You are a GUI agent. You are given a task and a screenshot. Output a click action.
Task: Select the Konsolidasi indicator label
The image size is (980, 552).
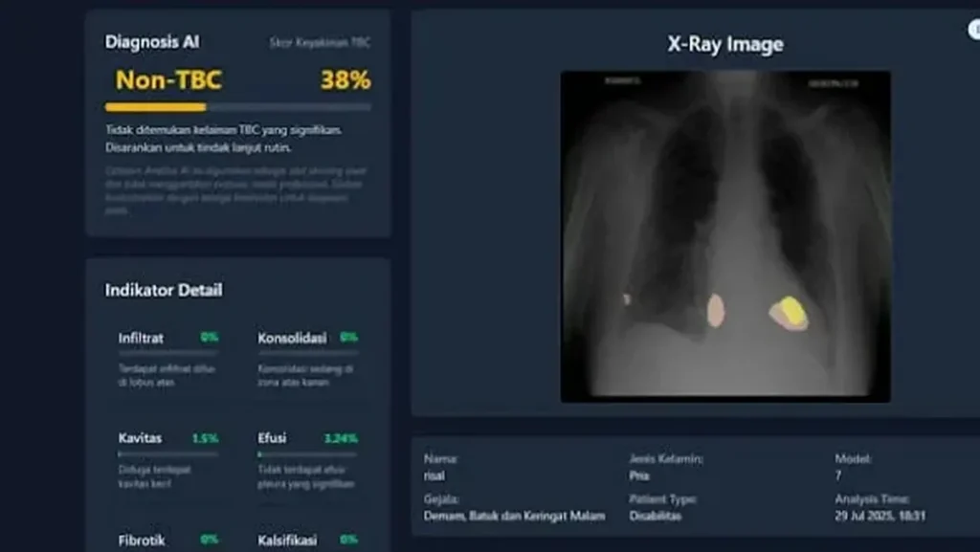coord(292,338)
